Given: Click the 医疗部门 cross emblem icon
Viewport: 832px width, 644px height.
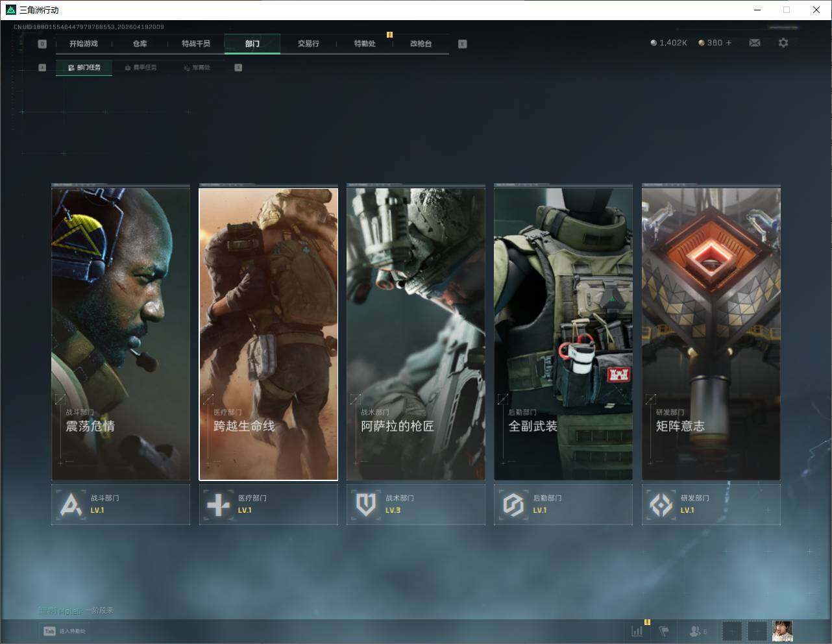Looking at the screenshot, I should [219, 504].
